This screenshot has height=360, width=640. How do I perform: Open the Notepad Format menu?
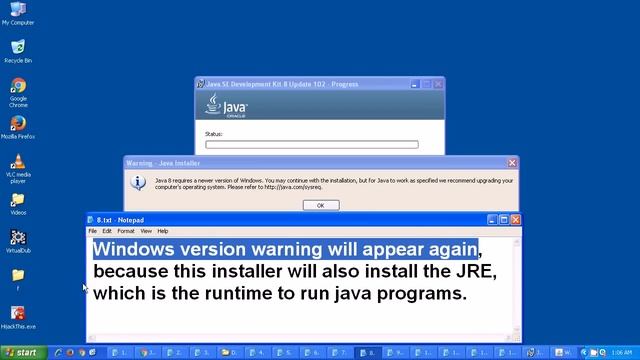click(126, 231)
